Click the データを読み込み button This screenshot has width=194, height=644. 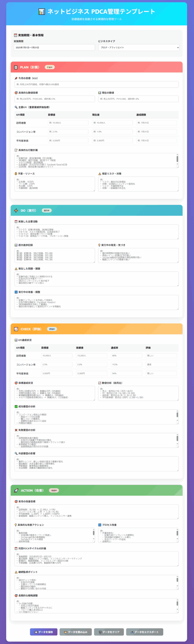coord(76,632)
